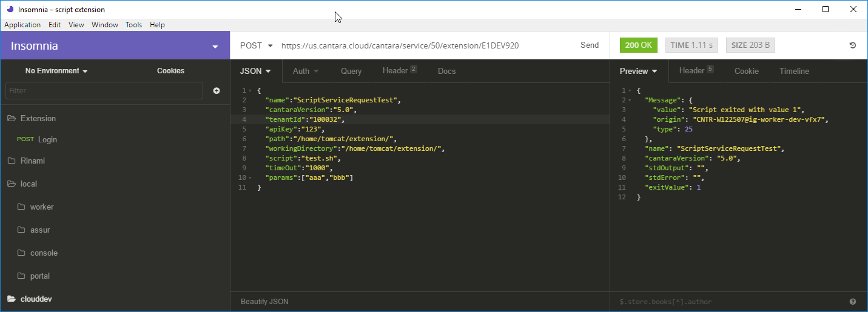Switch to the Query tab
Screen dimensions: 868x312
(351, 71)
